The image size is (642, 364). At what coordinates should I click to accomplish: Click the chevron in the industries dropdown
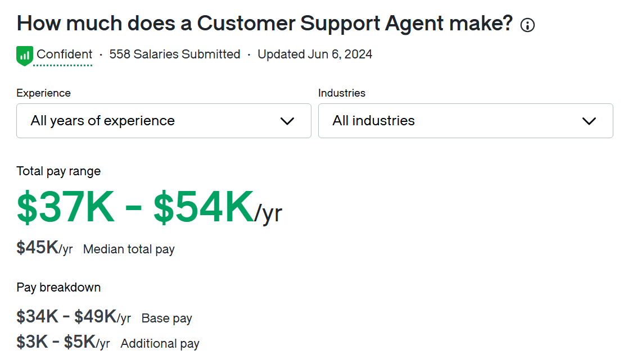tap(589, 121)
